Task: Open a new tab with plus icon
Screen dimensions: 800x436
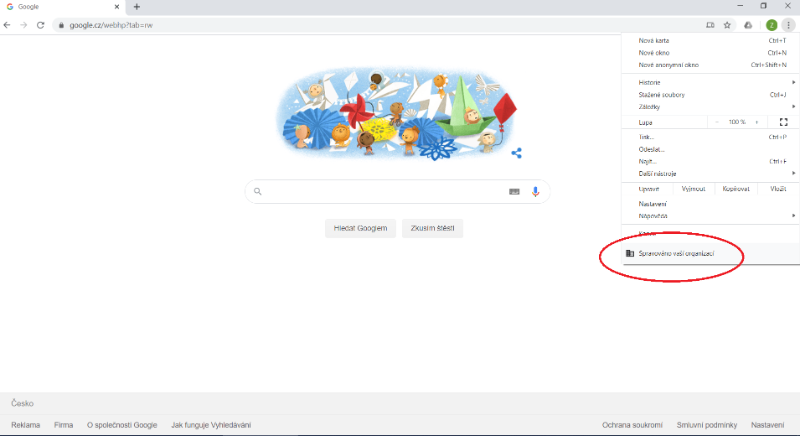Action: [x=137, y=7]
